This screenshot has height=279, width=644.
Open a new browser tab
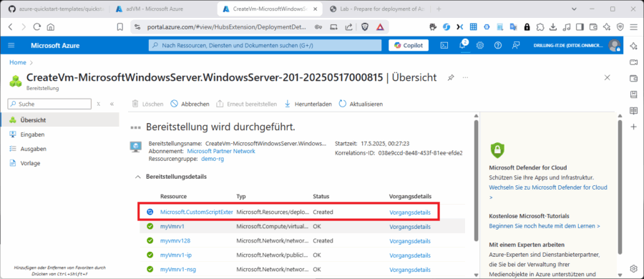tap(439, 9)
